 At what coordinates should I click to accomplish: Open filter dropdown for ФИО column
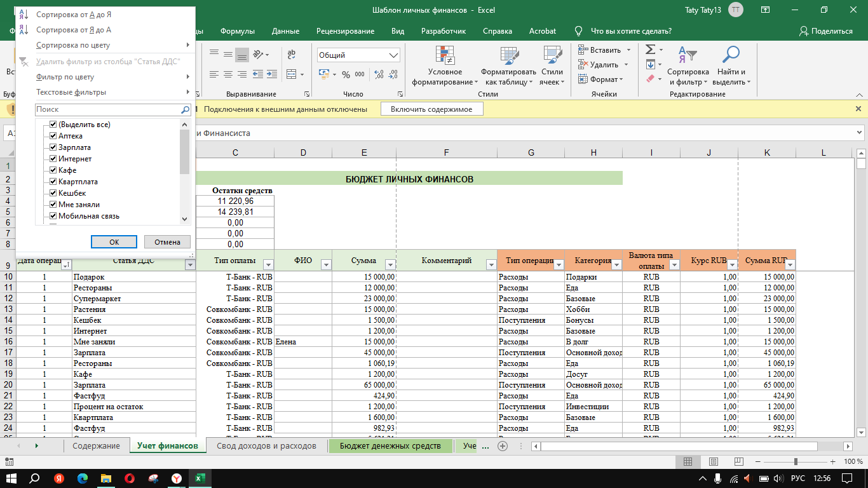pyautogui.click(x=326, y=265)
